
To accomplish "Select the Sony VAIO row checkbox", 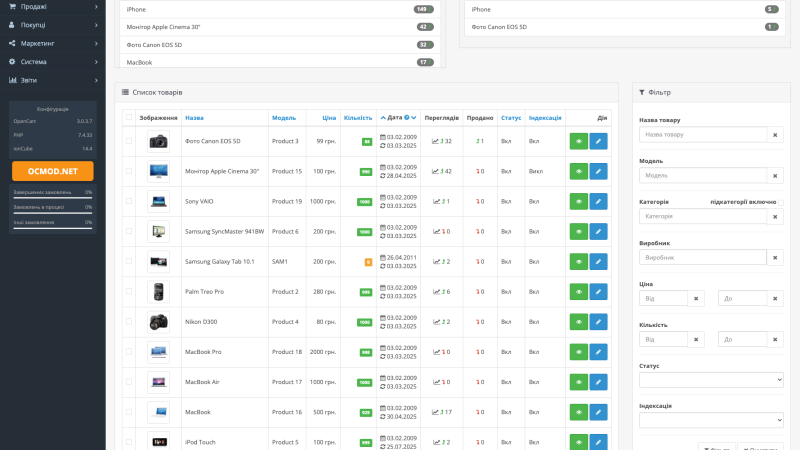I will coord(129,201).
